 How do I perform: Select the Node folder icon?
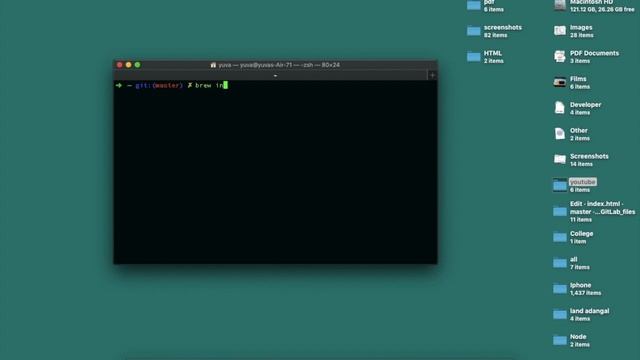click(x=560, y=340)
